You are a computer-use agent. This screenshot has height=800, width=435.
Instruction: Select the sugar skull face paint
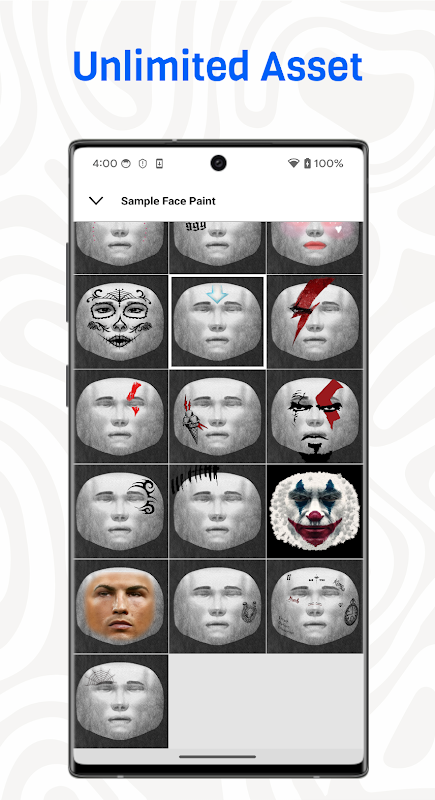(x=121, y=321)
